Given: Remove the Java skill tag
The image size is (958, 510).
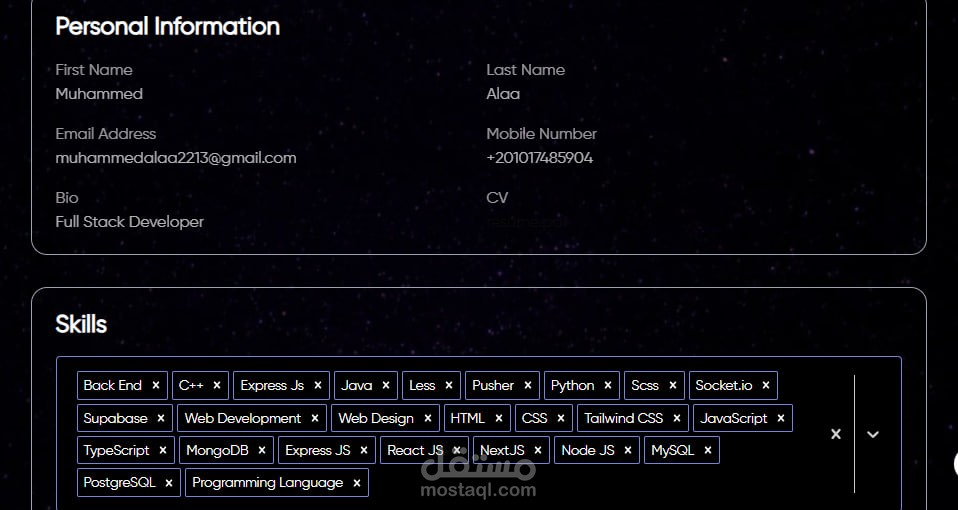Looking at the screenshot, I should point(386,385).
